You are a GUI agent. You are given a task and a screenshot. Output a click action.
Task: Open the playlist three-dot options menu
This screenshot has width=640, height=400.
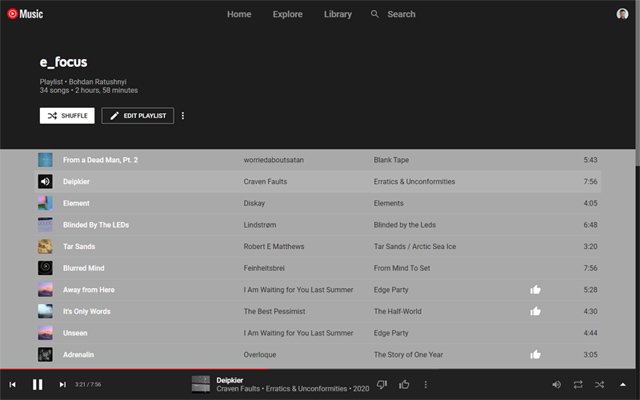pyautogui.click(x=183, y=116)
